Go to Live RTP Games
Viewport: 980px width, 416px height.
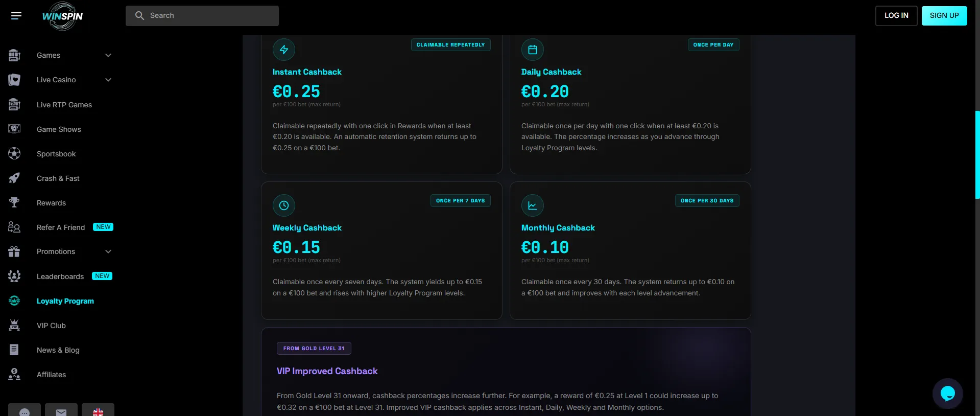[64, 105]
